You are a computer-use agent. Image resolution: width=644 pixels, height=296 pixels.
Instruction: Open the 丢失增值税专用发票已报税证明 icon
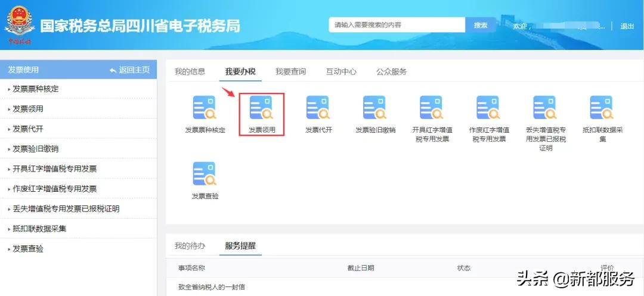click(x=544, y=108)
